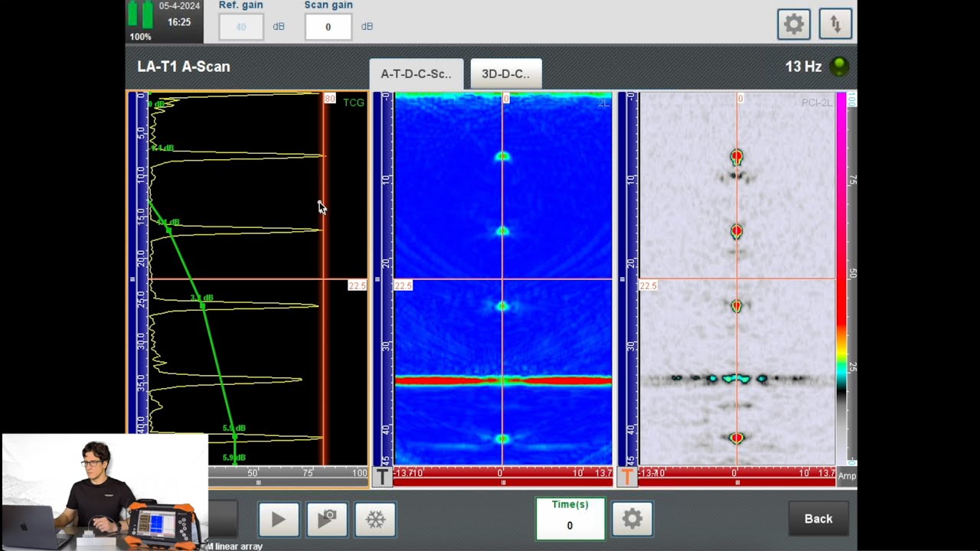Click the 05-4-2024 date text
The height and width of the screenshot is (551, 980).
click(179, 6)
